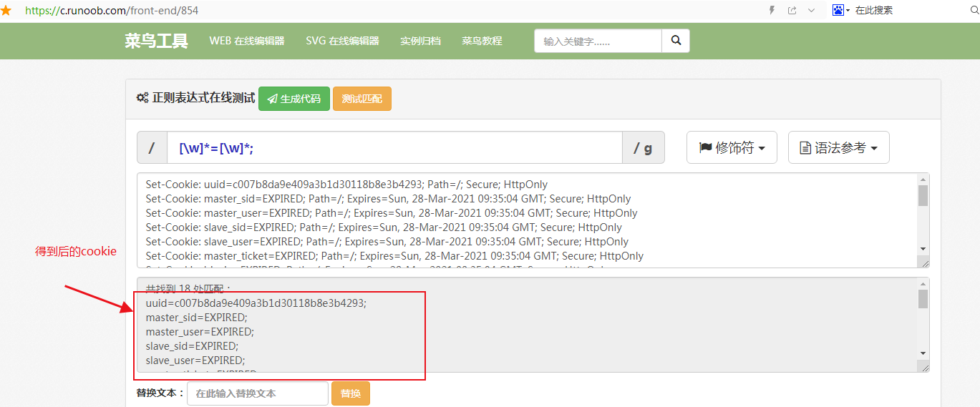
Task: Open 实例归档 menu item
Action: (420, 41)
